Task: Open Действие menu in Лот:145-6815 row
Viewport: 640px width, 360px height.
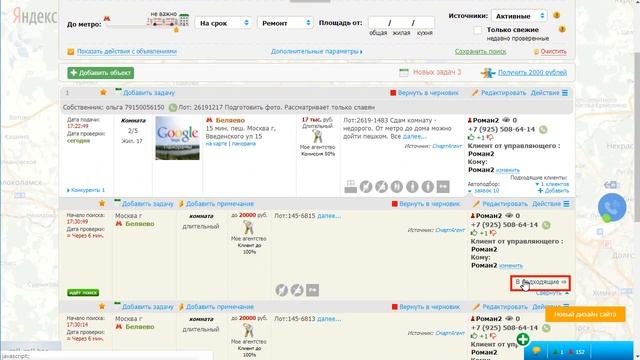Action: 550,203
